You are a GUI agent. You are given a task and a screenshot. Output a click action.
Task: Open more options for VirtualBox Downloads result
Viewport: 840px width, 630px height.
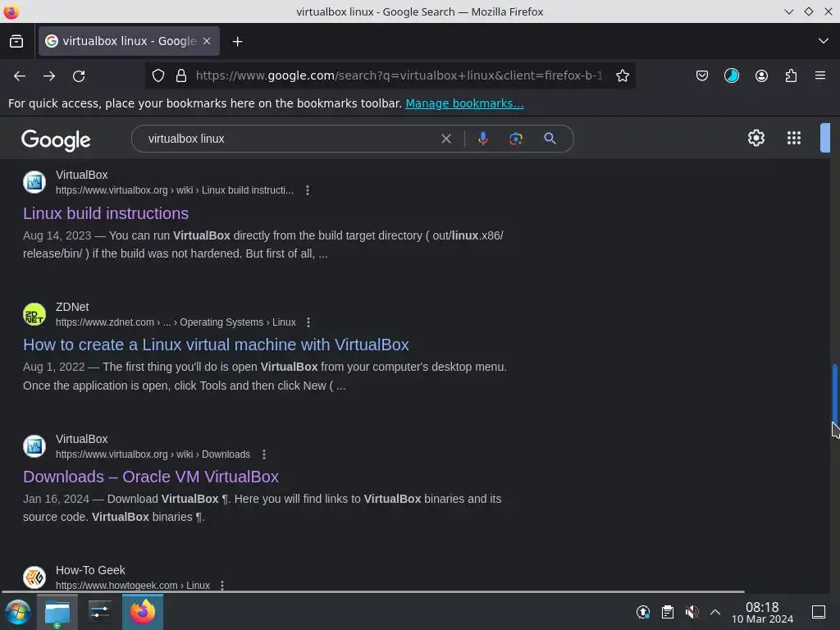tap(264, 454)
